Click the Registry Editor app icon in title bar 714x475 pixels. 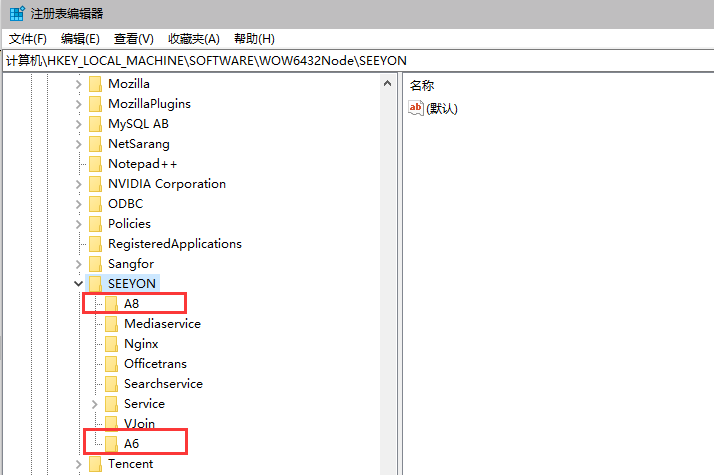click(17, 14)
